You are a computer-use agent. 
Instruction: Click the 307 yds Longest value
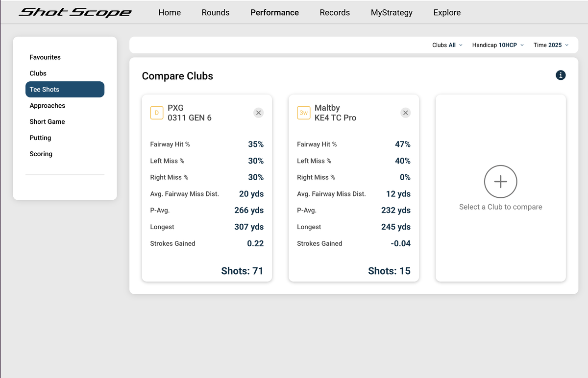[249, 227]
